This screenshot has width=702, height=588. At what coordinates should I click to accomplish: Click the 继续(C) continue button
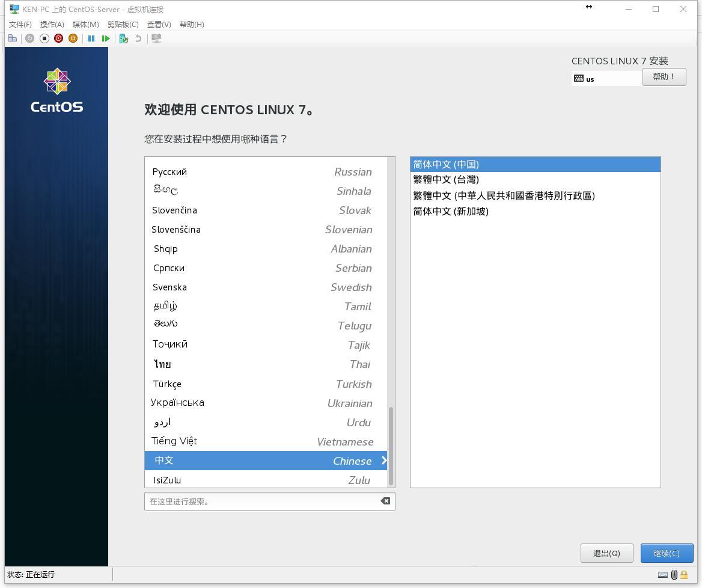667,553
